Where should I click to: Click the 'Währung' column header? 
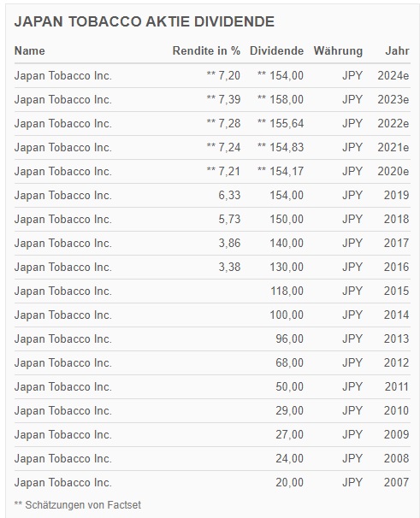coord(338,50)
